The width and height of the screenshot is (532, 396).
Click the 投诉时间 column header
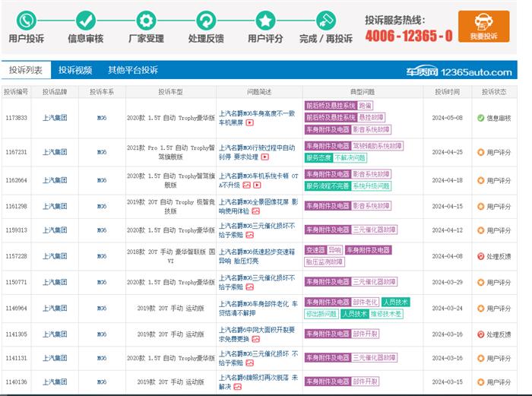(x=447, y=92)
